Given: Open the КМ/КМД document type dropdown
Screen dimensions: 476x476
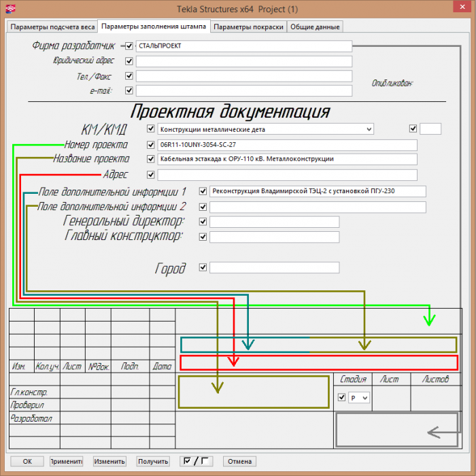Looking at the screenshot, I should [266, 129].
